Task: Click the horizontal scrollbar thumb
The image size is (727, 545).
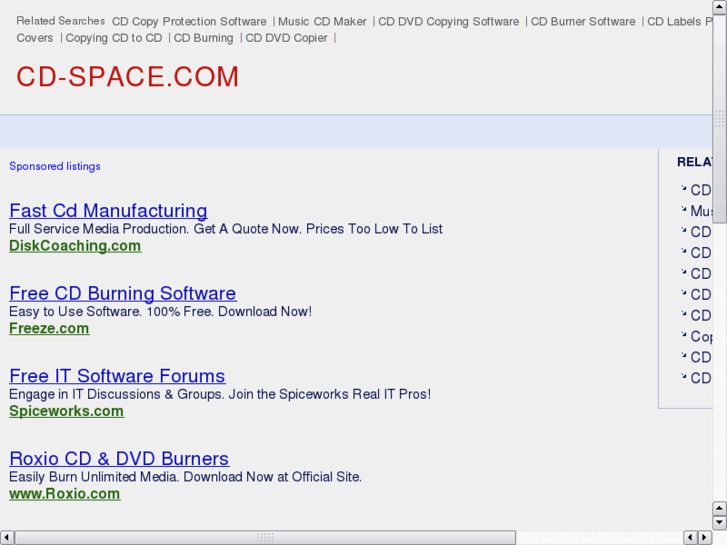Action: (x=265, y=537)
